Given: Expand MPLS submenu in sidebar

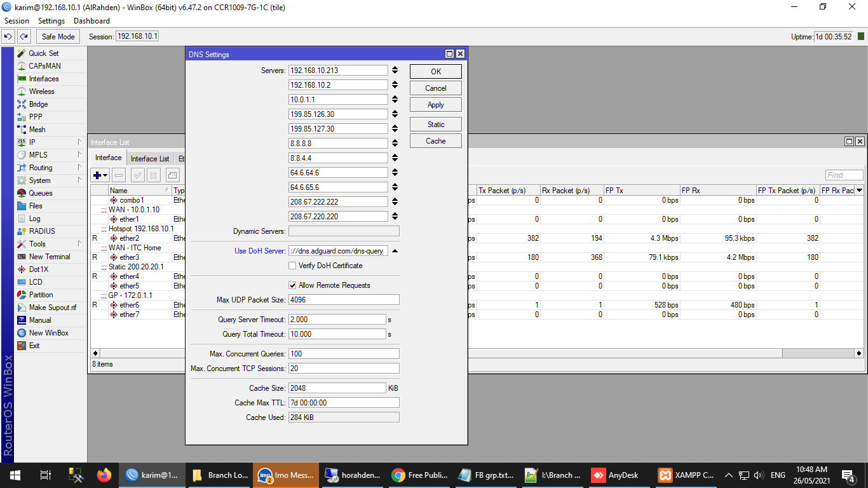Looking at the screenshot, I should pos(79,155).
